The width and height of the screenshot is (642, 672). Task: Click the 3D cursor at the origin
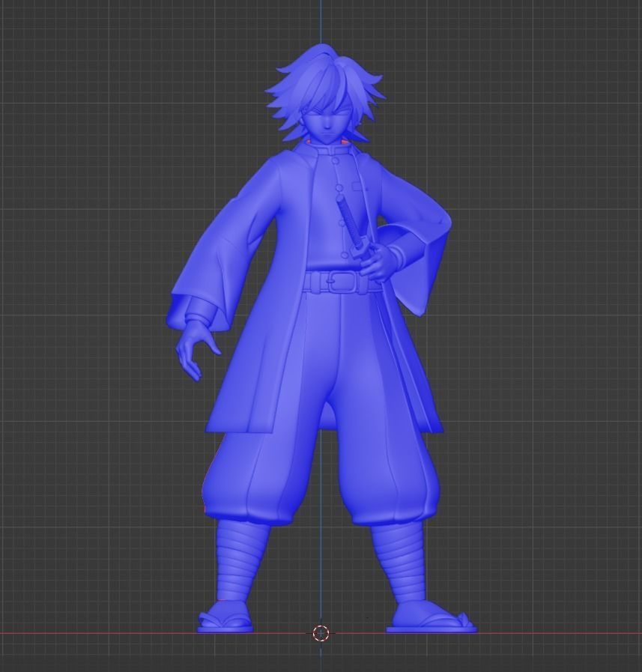(321, 632)
